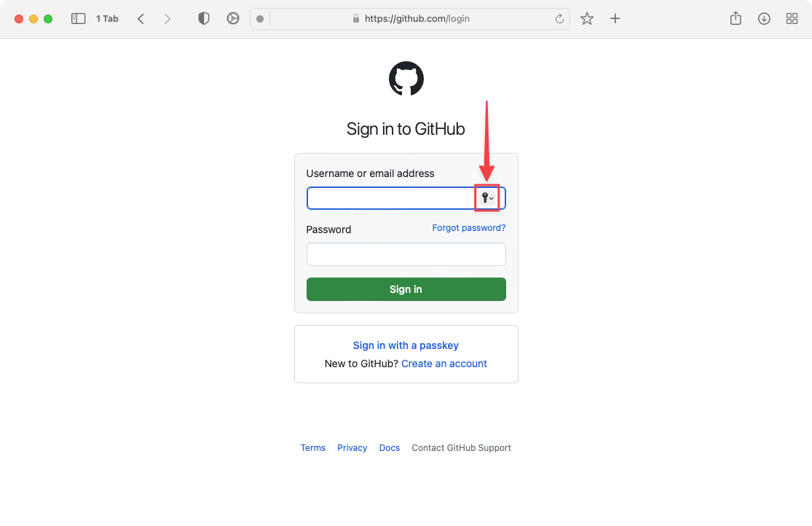Click the bookmark star icon
The image size is (812, 526).
click(x=587, y=18)
